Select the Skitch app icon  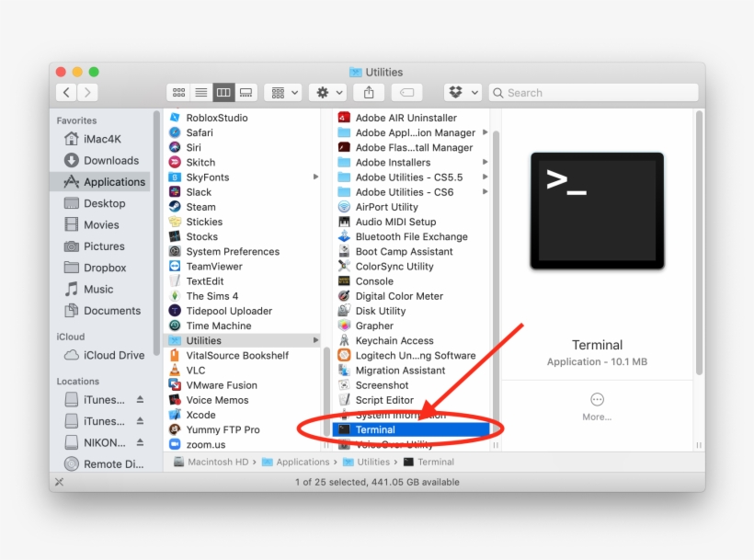click(x=175, y=163)
